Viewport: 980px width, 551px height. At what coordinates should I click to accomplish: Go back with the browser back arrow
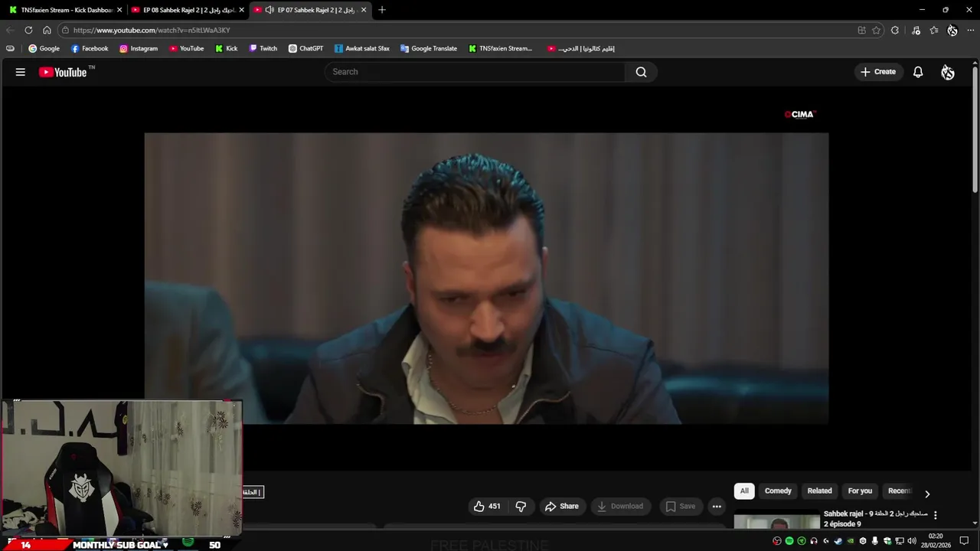10,30
